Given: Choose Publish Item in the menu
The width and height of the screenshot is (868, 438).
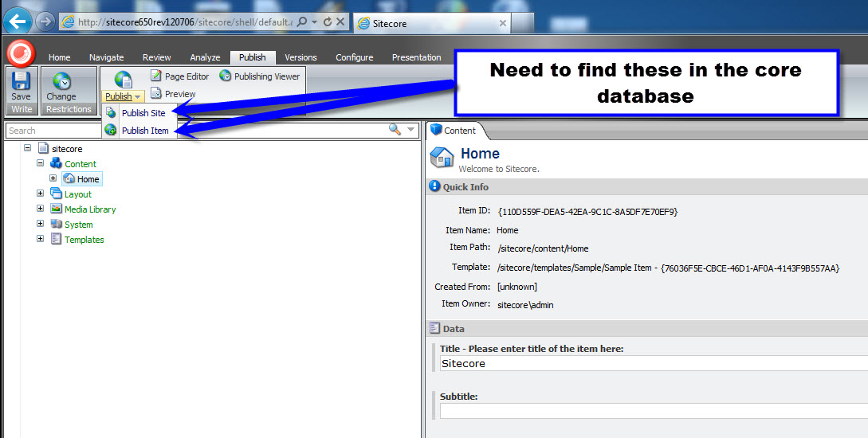Looking at the screenshot, I should 144,131.
